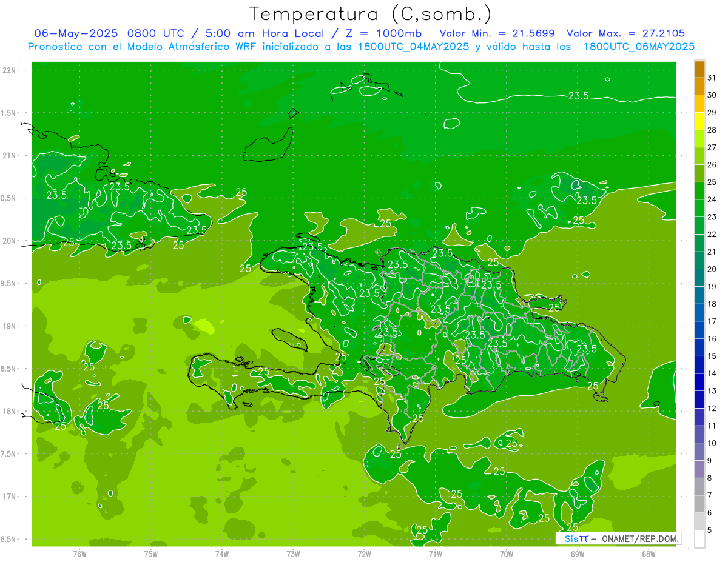Image resolution: width=728 pixels, height=562 pixels.
Task: Select "Valor Max. = 27.2105" in header
Action: click(626, 33)
